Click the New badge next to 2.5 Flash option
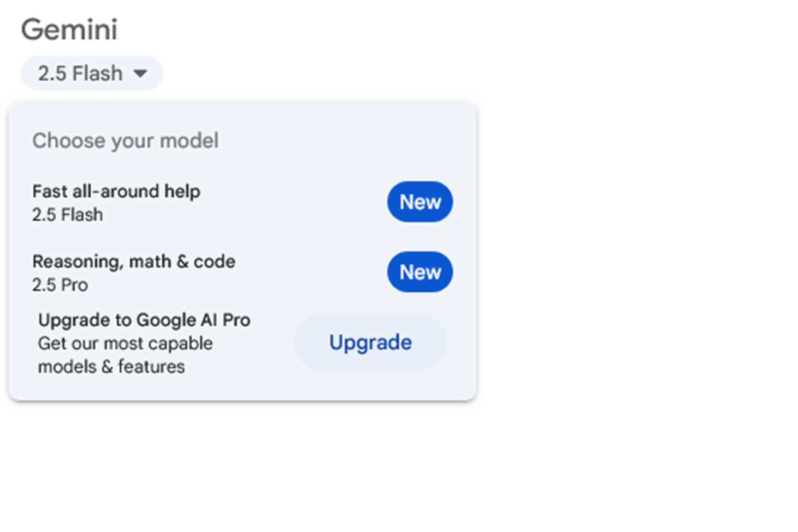This screenshot has width=798, height=532. tap(420, 202)
